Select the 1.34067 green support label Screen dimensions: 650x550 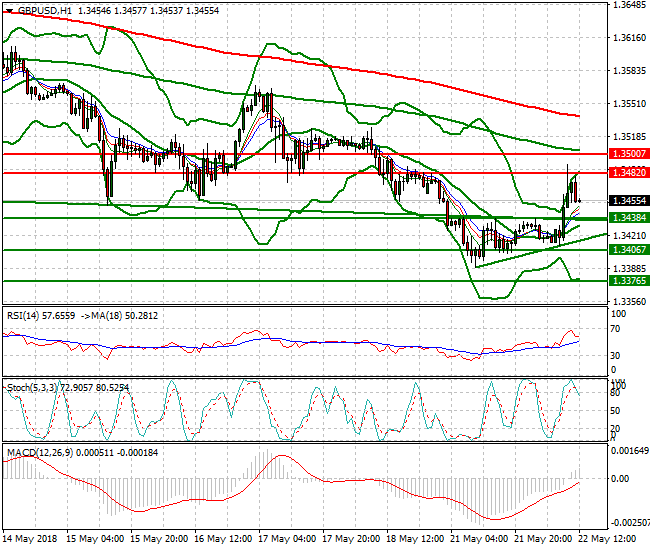[629, 250]
